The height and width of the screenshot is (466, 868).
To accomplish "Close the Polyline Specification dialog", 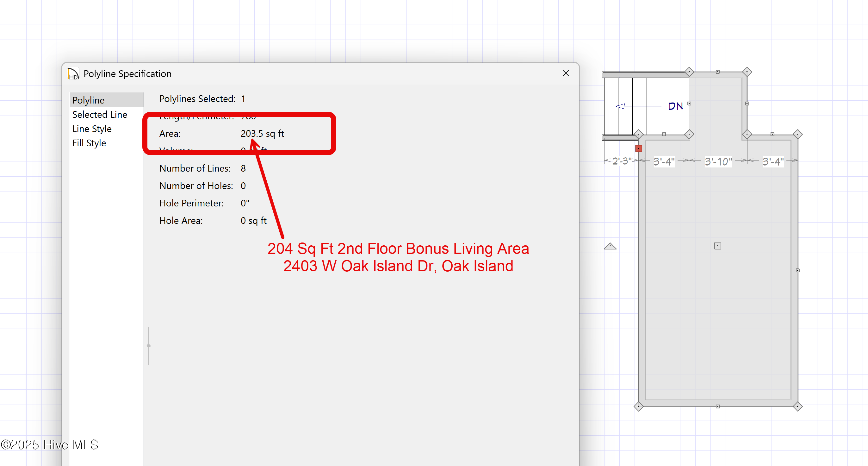I will [x=566, y=73].
